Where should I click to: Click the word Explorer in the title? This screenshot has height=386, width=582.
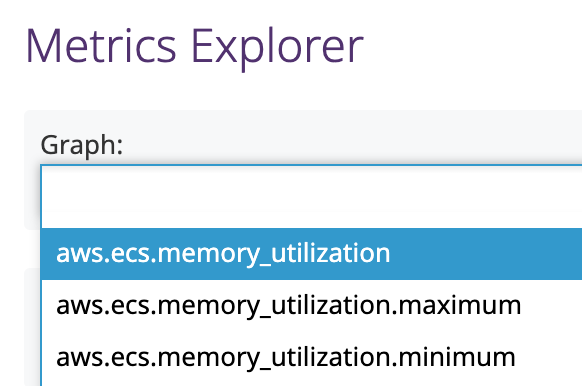point(277,48)
